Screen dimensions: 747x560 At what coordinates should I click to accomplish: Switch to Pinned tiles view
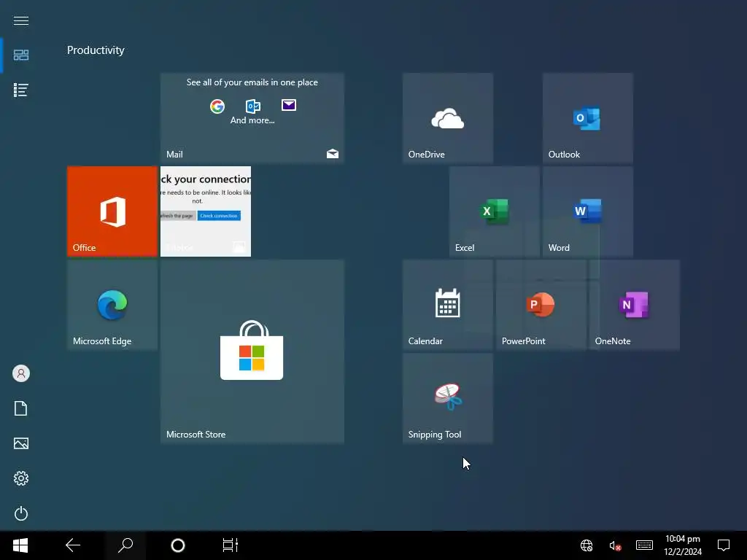21,55
